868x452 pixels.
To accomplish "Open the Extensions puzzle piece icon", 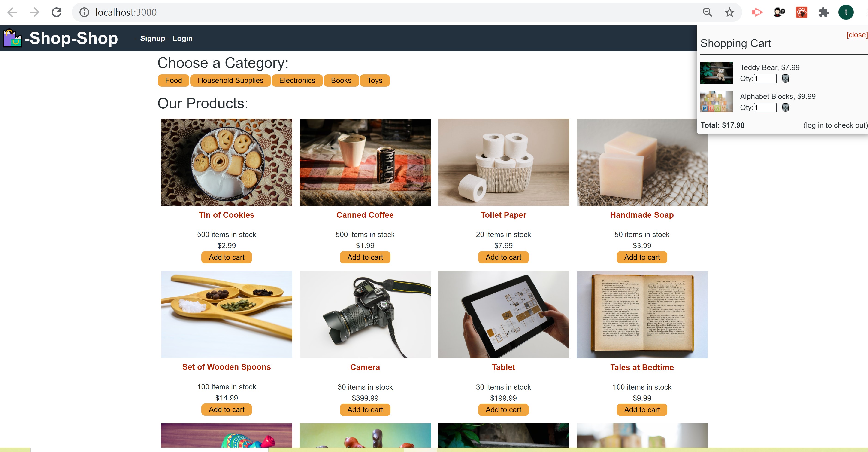I will pyautogui.click(x=823, y=12).
